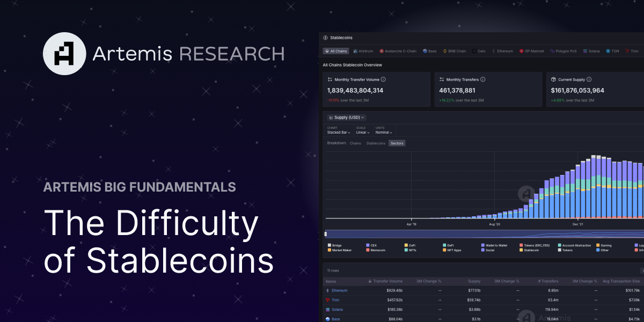
Task: Select the Ethereum chain tab
Action: coord(502,51)
